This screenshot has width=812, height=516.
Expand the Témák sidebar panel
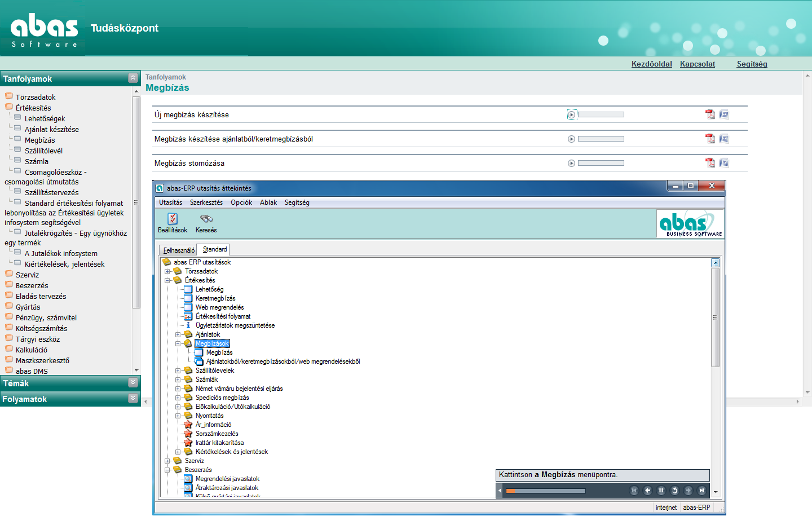point(133,382)
